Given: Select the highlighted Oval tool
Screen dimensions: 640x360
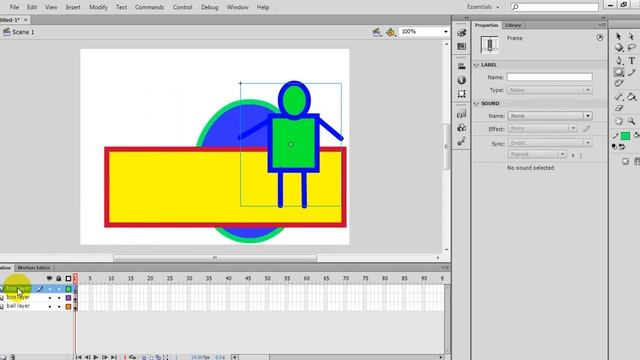Looking at the screenshot, I should point(619,73).
